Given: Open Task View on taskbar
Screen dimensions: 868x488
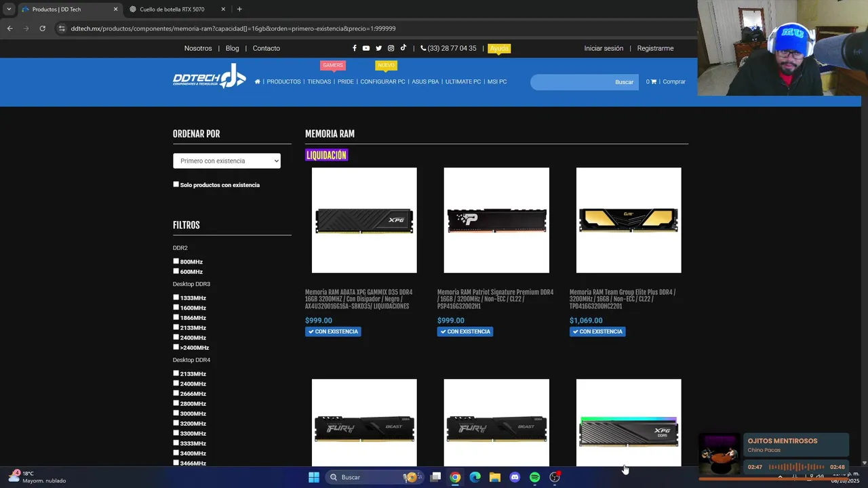Looking at the screenshot, I should coord(436,477).
